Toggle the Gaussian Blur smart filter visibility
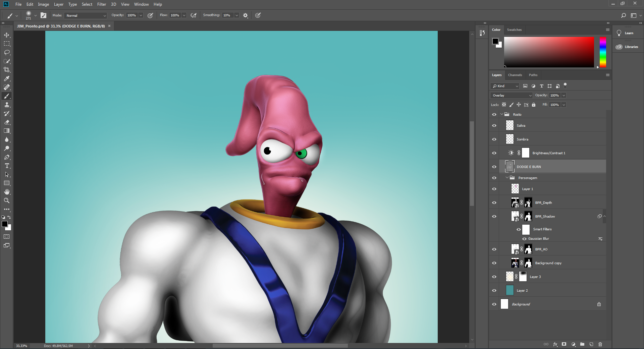644x349 pixels. pyautogui.click(x=524, y=239)
